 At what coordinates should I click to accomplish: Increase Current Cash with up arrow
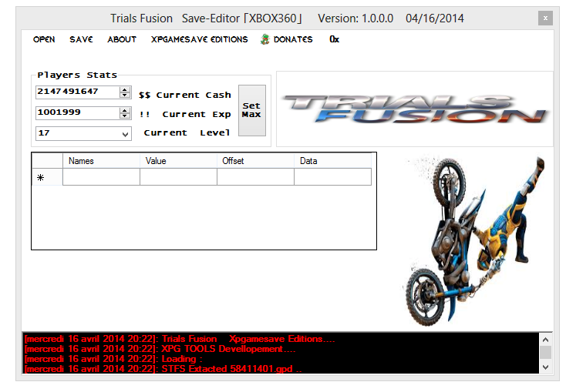pos(125,89)
